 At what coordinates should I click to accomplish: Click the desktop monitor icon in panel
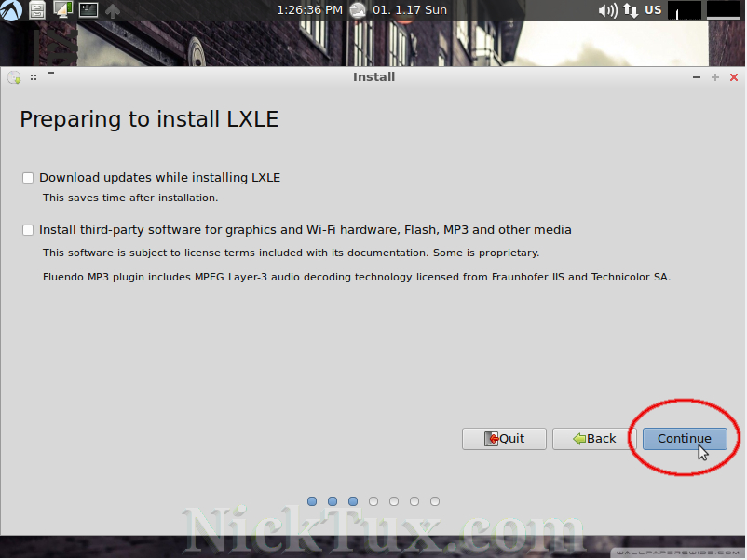(62, 10)
